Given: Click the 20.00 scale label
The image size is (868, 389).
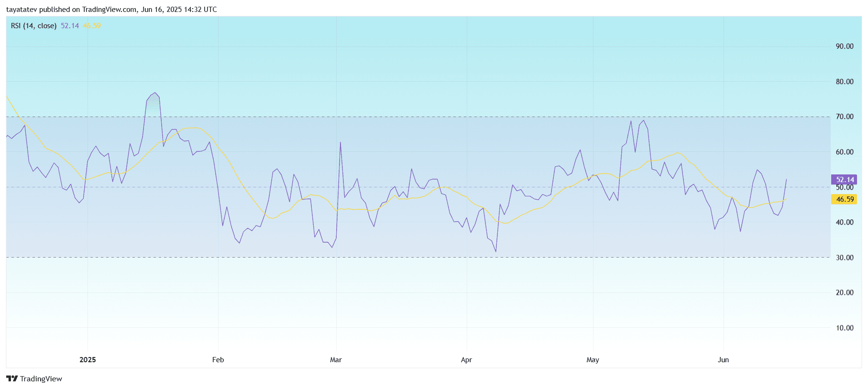Looking at the screenshot, I should coord(845,292).
